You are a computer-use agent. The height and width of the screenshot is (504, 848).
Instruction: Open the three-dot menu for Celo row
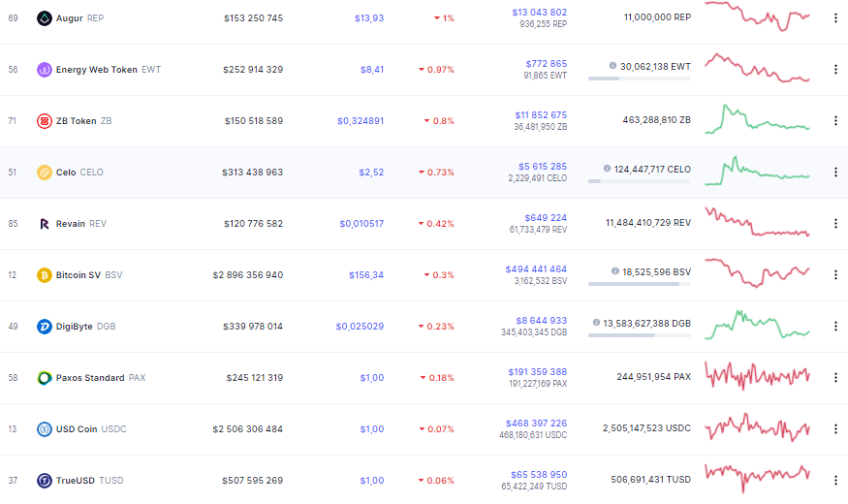click(x=835, y=173)
